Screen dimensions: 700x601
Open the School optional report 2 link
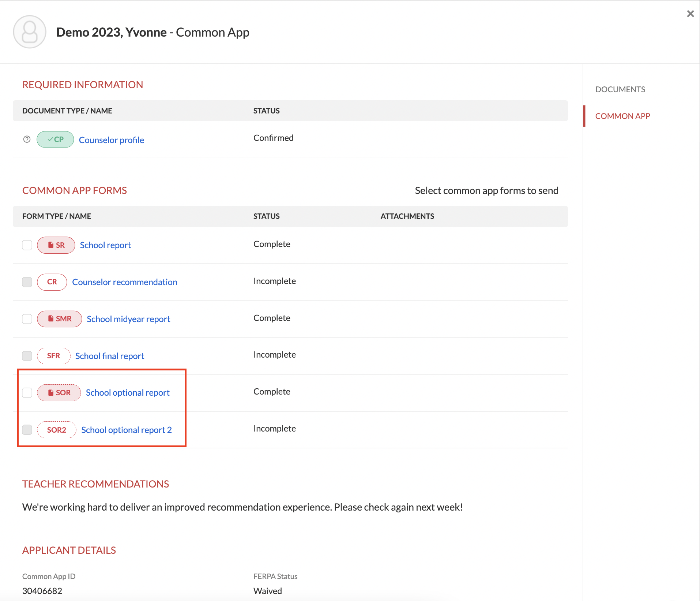(127, 430)
